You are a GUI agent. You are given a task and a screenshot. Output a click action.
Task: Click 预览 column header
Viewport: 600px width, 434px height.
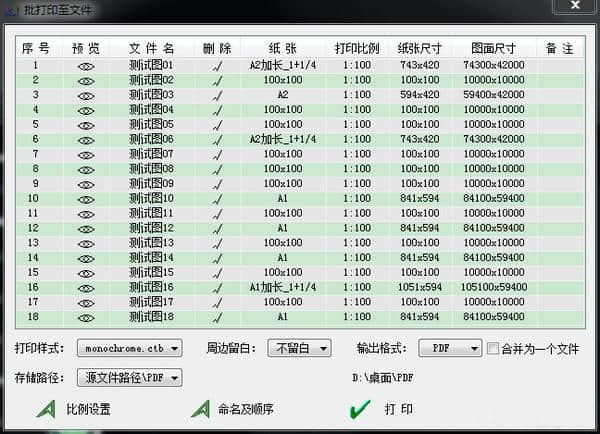coord(86,48)
